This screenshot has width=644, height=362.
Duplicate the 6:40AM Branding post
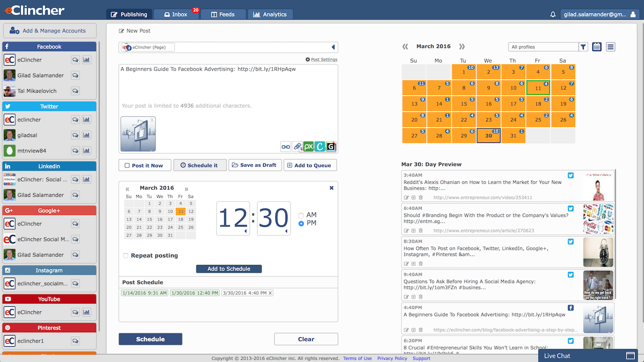point(413,231)
